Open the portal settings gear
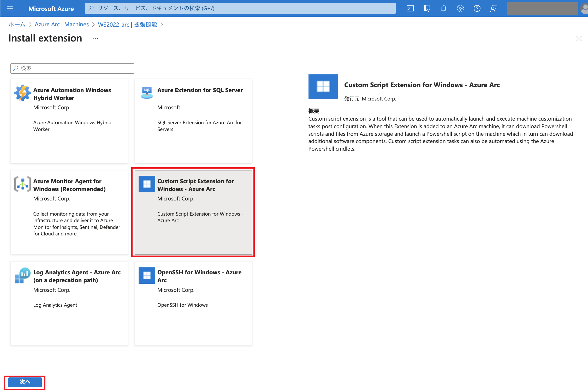The height and width of the screenshot is (391, 588). [x=460, y=9]
